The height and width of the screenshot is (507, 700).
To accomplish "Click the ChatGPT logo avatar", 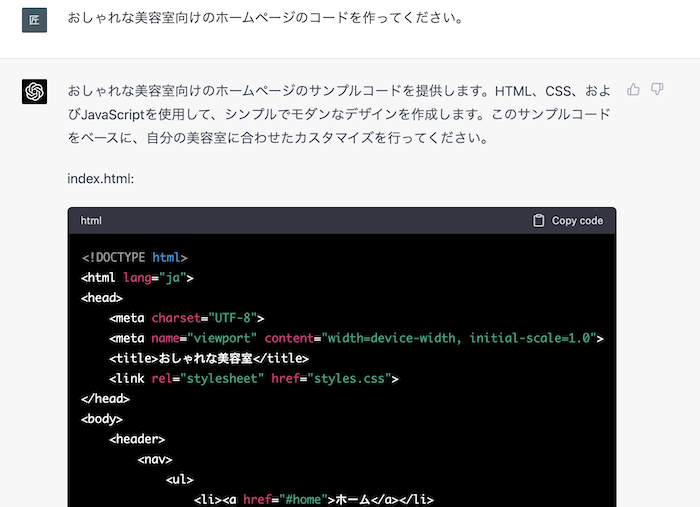I will click(x=34, y=92).
